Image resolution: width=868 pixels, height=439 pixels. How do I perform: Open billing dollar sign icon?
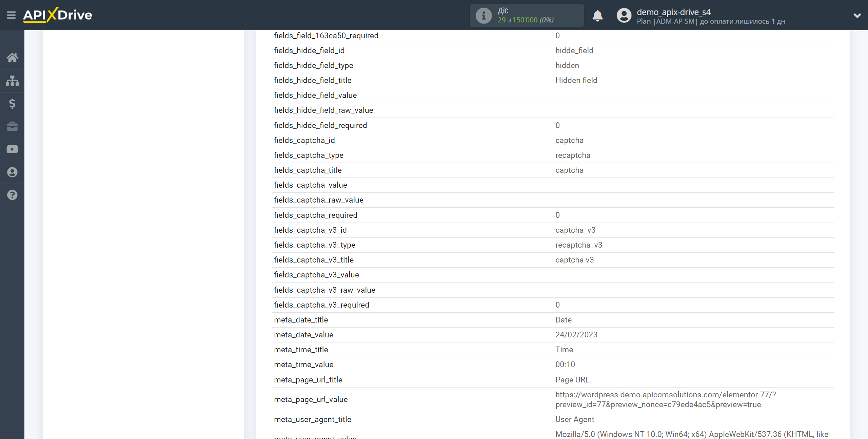click(x=12, y=103)
